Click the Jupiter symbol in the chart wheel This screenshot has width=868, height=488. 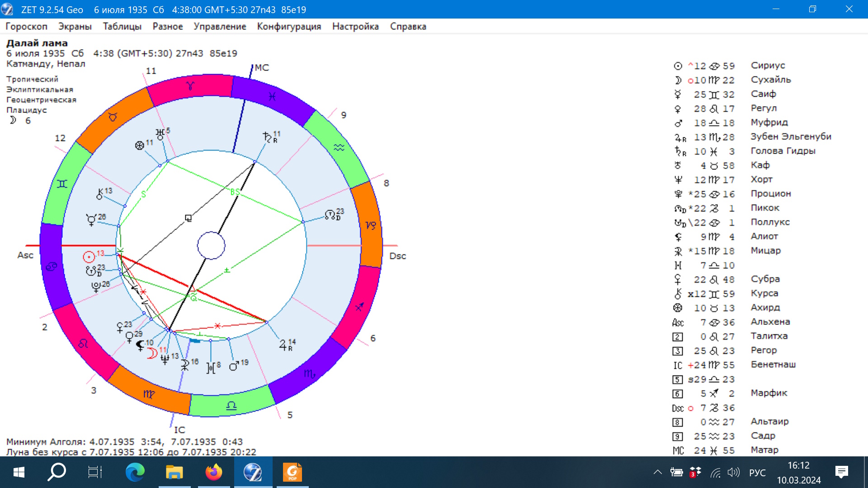[284, 346]
